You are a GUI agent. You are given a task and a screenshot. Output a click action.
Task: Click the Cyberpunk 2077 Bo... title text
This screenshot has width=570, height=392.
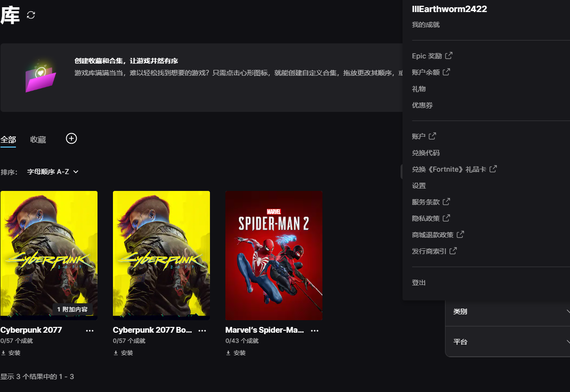tap(153, 330)
